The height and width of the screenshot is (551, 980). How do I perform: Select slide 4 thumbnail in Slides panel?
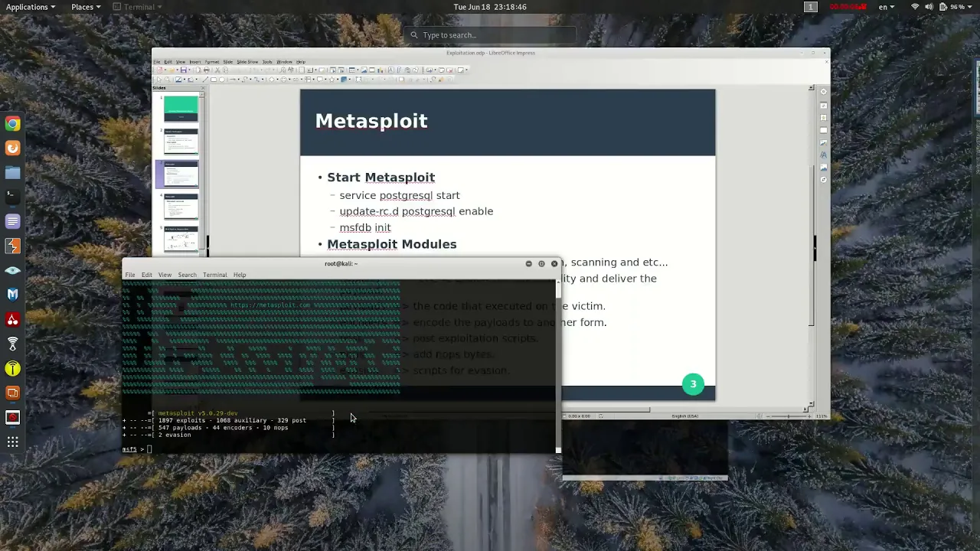(x=181, y=207)
